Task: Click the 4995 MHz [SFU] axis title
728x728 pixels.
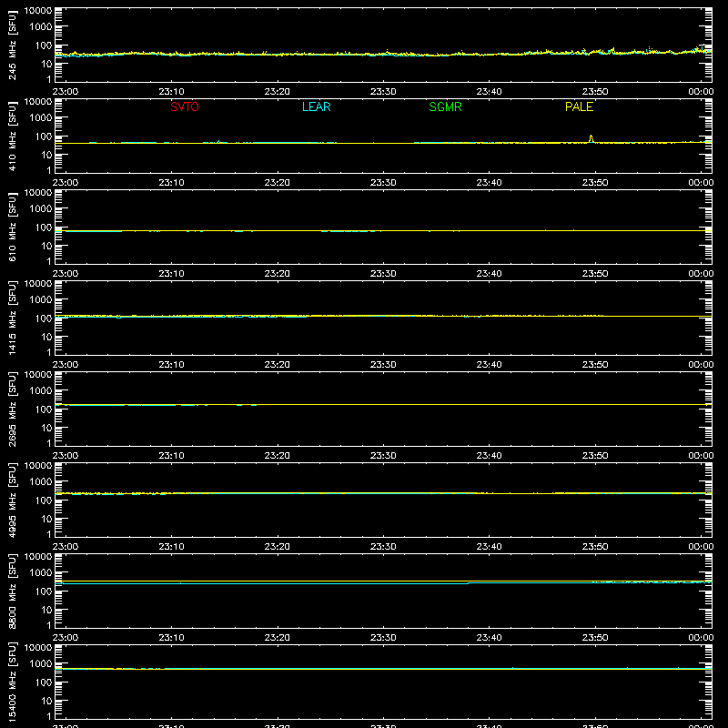Action: click(x=13, y=500)
